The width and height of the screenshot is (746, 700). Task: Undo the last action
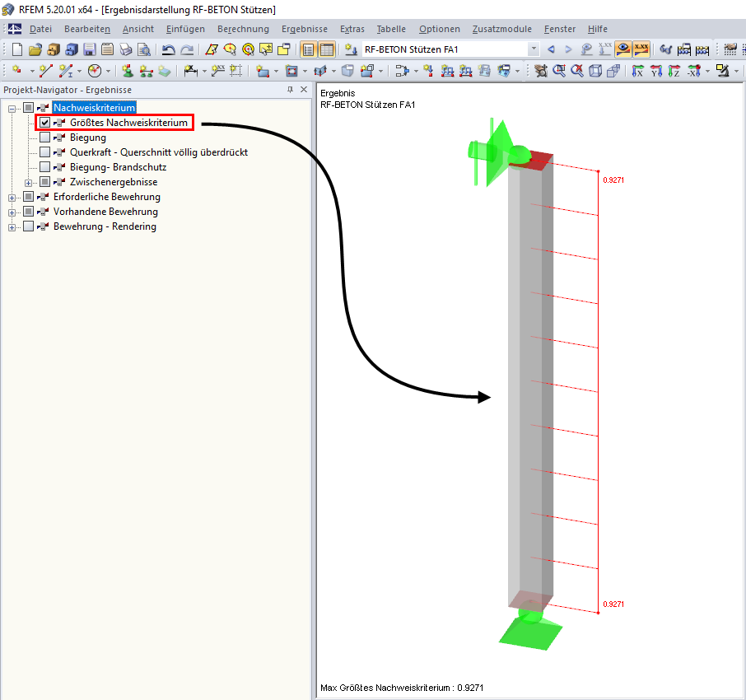tap(169, 49)
